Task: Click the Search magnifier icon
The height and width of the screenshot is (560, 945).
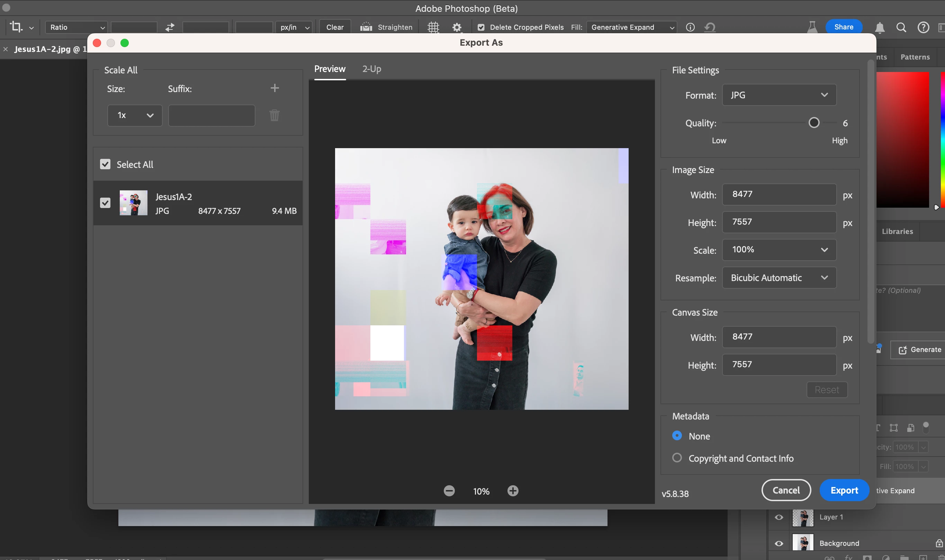Action: pyautogui.click(x=901, y=27)
